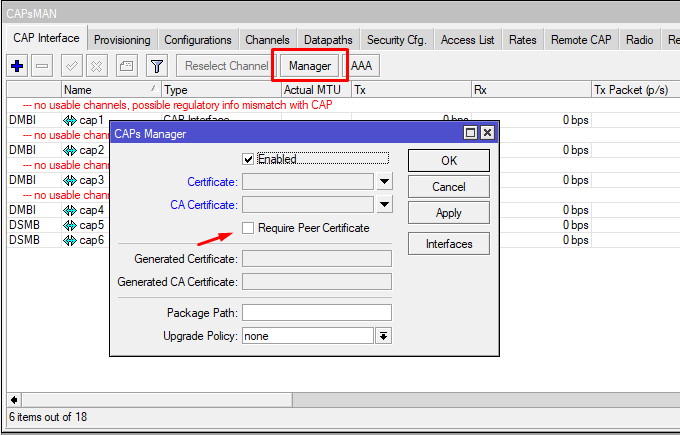
Task: Click the horizontal scrollbar left arrow
Action: [14, 400]
